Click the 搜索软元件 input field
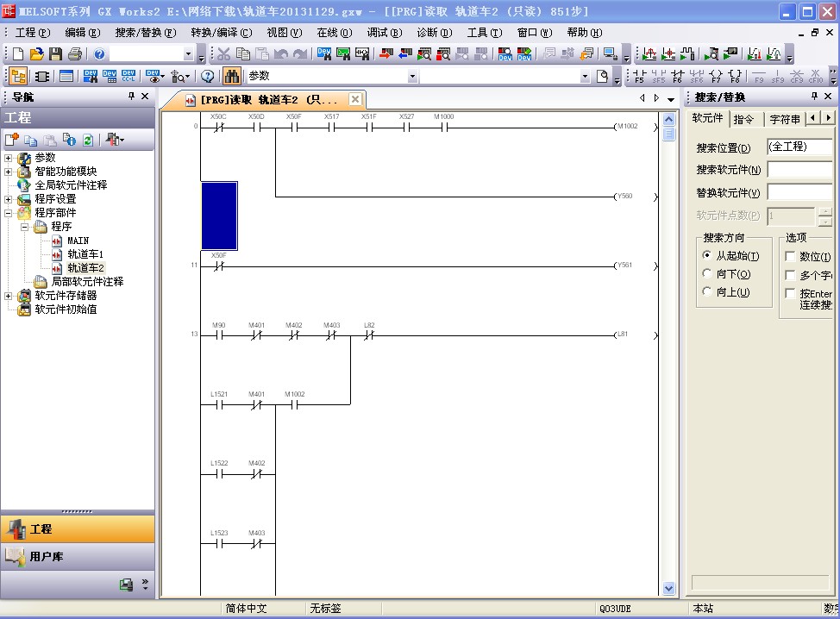Image resolution: width=840 pixels, height=619 pixels. click(799, 170)
